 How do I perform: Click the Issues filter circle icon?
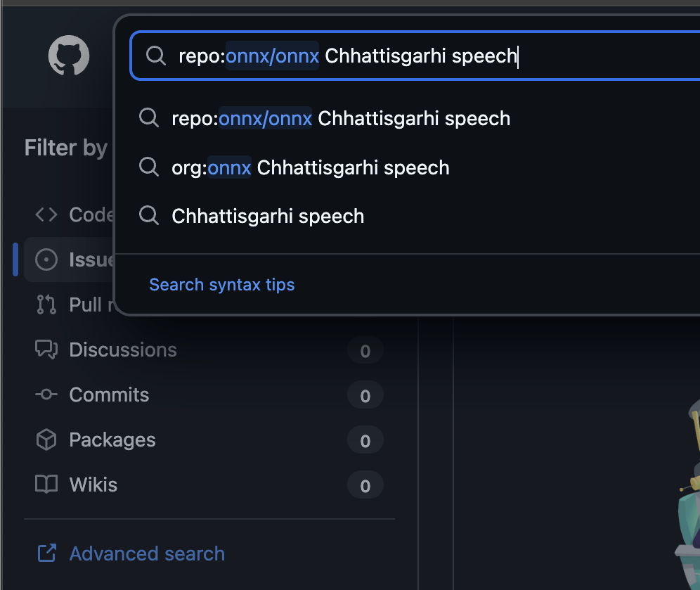[46, 260]
